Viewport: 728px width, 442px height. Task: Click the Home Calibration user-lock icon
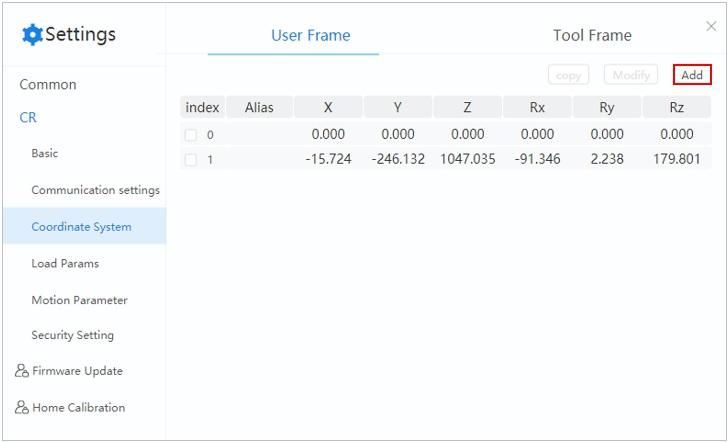pyautogui.click(x=22, y=407)
